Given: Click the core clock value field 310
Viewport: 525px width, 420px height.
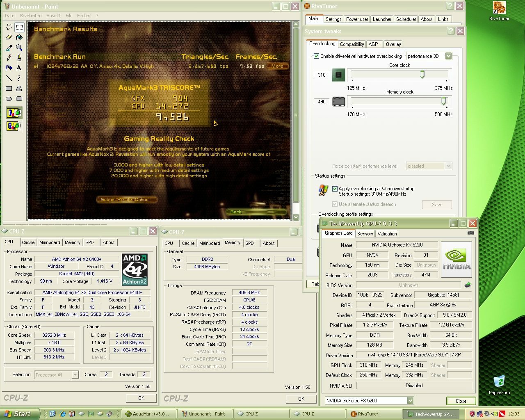Looking at the screenshot, I should click(x=322, y=75).
